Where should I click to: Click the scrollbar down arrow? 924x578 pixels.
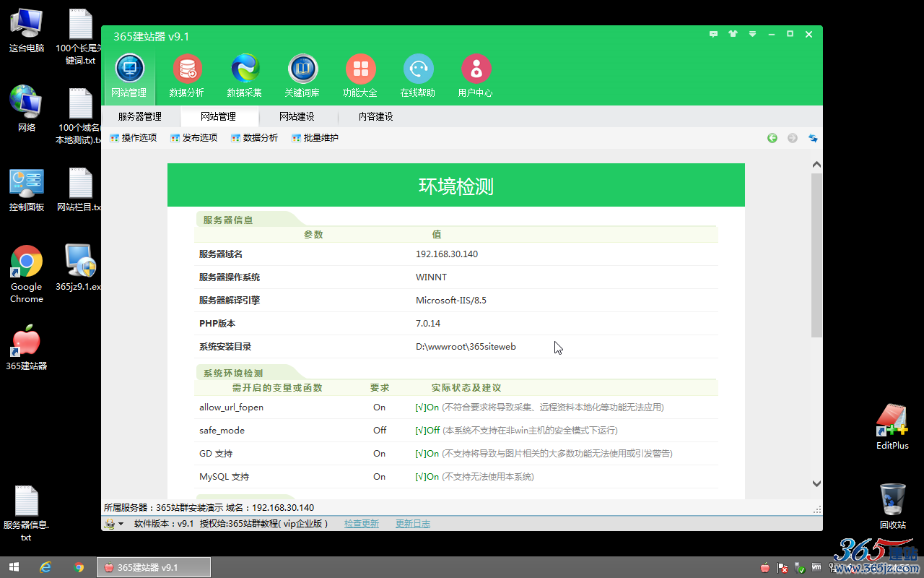[x=816, y=483]
